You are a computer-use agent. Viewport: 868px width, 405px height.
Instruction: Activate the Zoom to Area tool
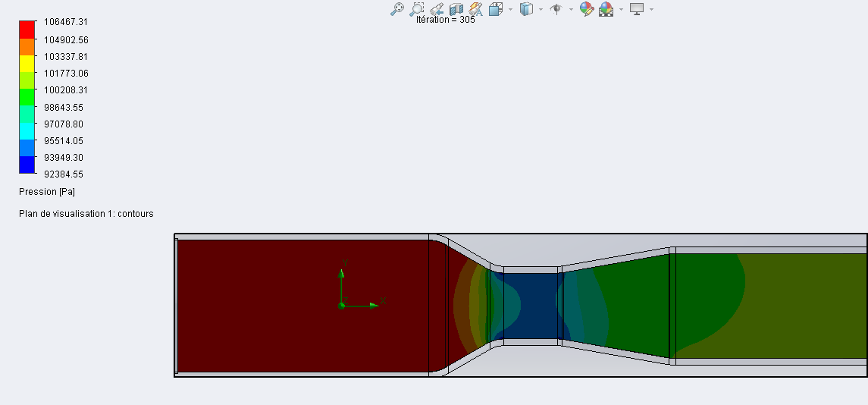tap(417, 9)
